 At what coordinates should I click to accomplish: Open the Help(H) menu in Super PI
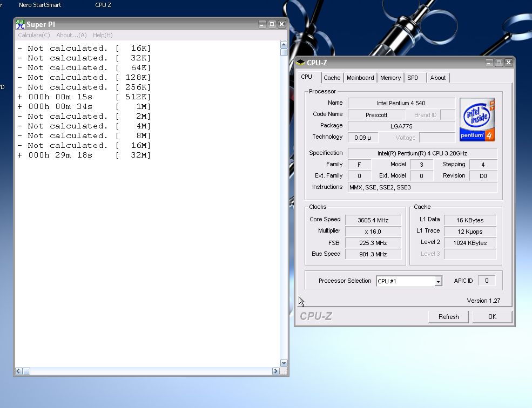coord(103,35)
